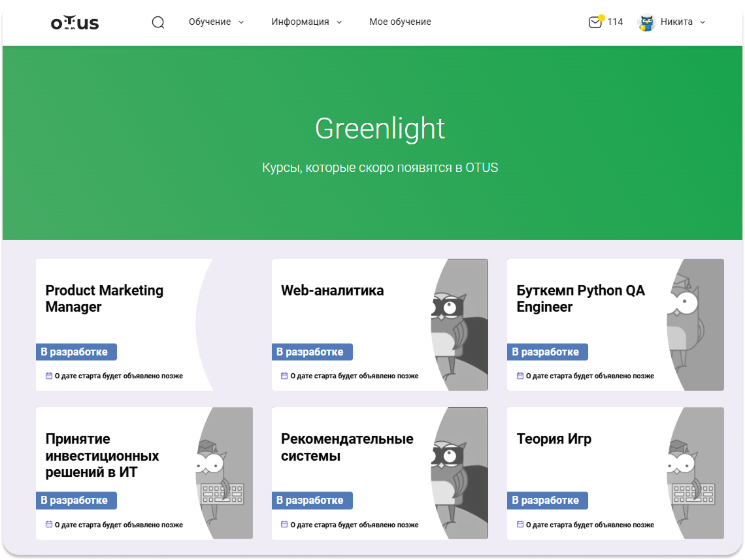Click В разработке badge on Рекомендательные системы
Screen dimensions: 745x560
(x=312, y=500)
